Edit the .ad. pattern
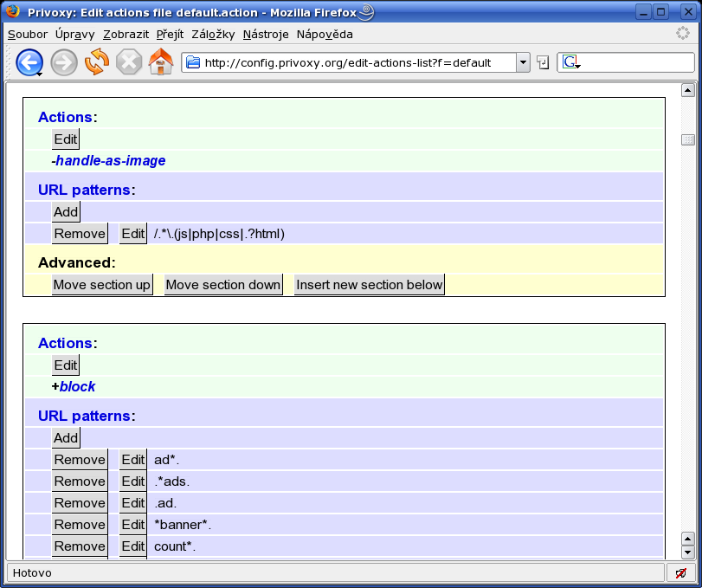 [133, 503]
